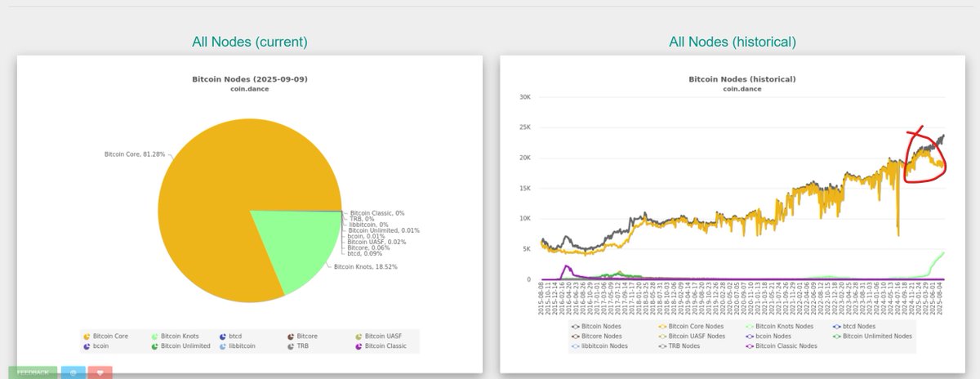The height and width of the screenshot is (379, 980).
Task: Click the blue @ contact button
Action: (73, 372)
